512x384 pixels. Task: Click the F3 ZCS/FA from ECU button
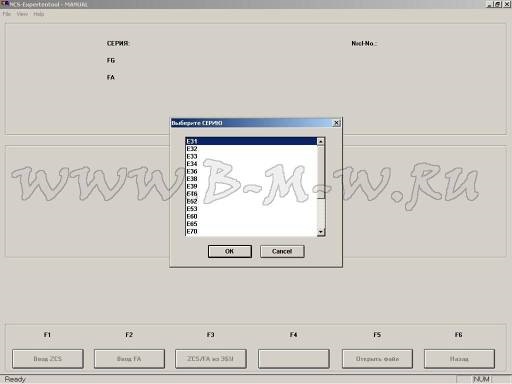point(211,359)
